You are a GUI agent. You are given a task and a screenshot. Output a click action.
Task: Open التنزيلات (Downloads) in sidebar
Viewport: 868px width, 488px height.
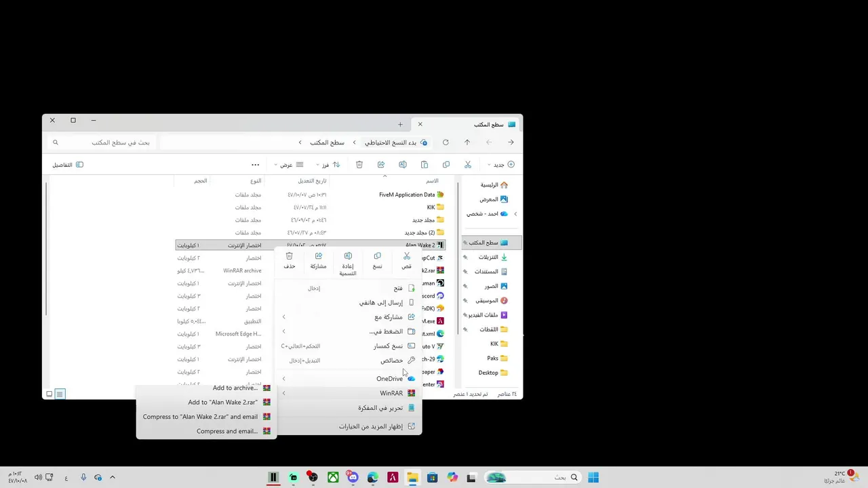pos(493,257)
